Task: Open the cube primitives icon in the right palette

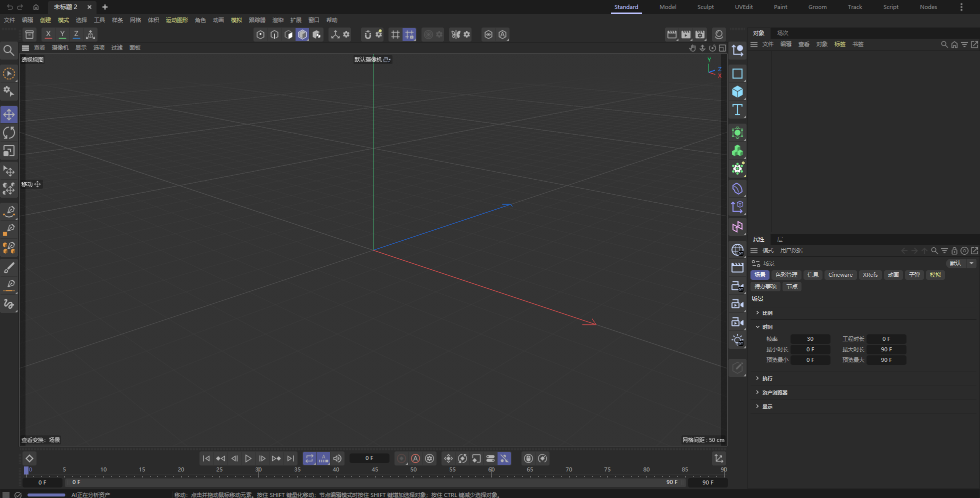Action: (737, 92)
